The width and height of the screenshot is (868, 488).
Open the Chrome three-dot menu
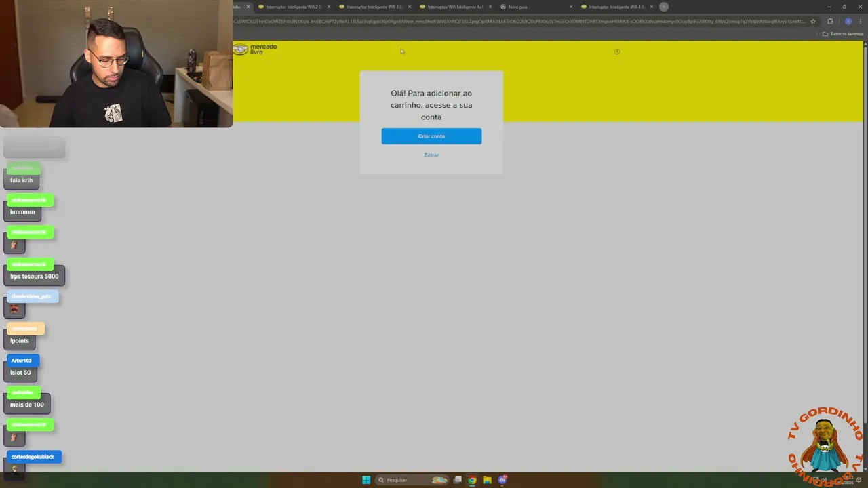tap(861, 21)
